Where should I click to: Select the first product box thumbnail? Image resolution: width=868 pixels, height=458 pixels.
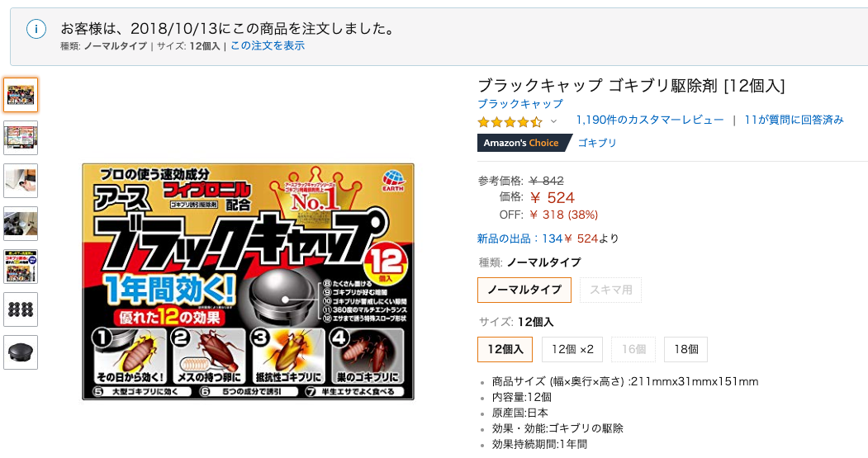(21, 95)
